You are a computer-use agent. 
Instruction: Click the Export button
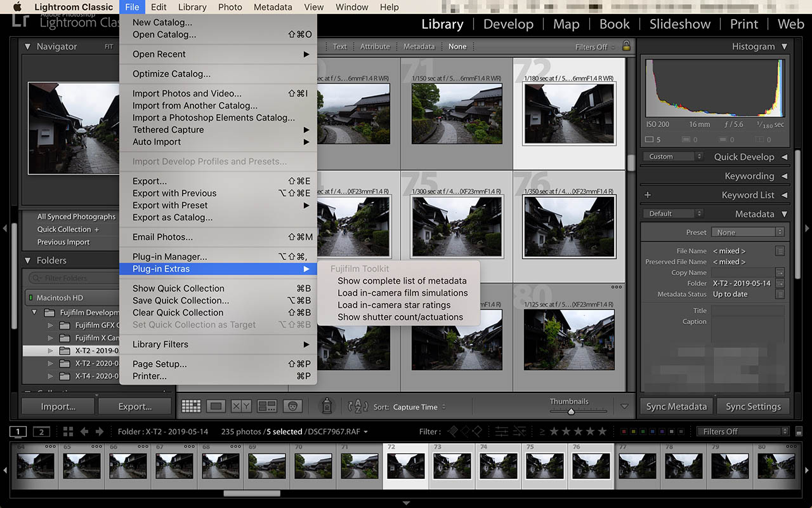(135, 406)
